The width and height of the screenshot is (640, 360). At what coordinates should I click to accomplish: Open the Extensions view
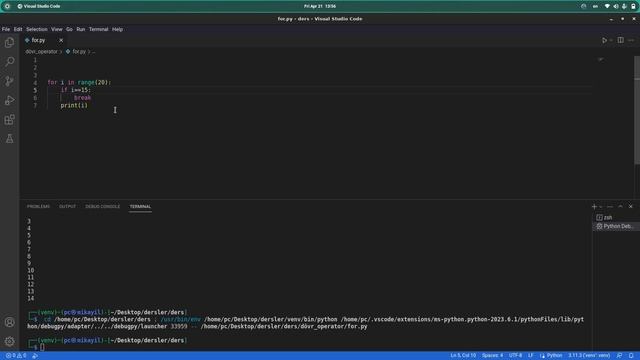pos(9,120)
